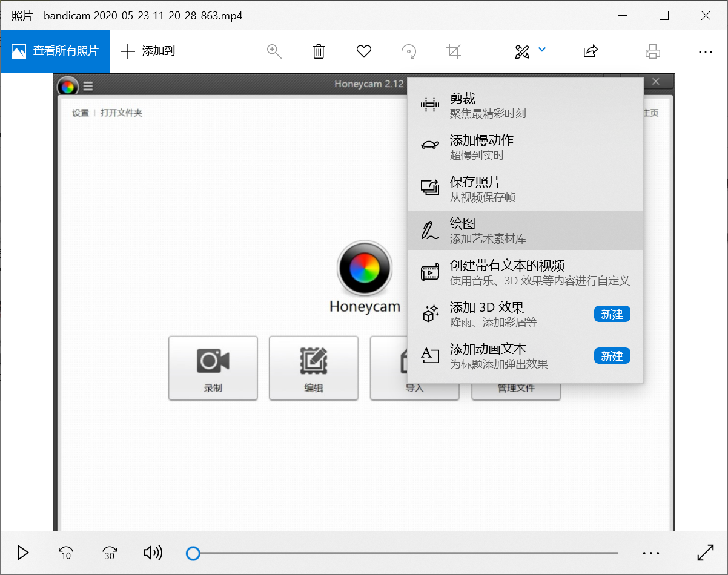The width and height of the screenshot is (728, 575).
Task: Click 编辑 button in Honeycam
Action: tap(314, 368)
